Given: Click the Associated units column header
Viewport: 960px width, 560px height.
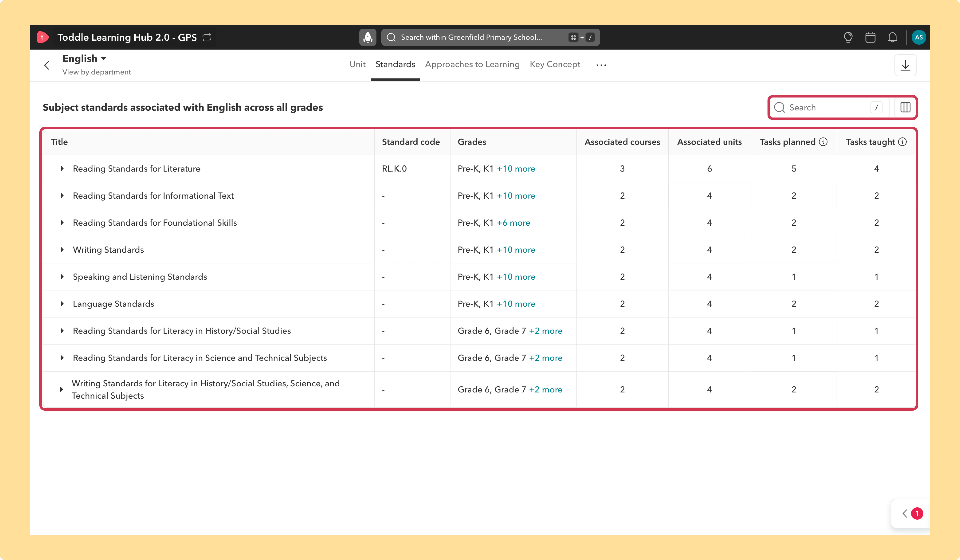Looking at the screenshot, I should coord(709,142).
